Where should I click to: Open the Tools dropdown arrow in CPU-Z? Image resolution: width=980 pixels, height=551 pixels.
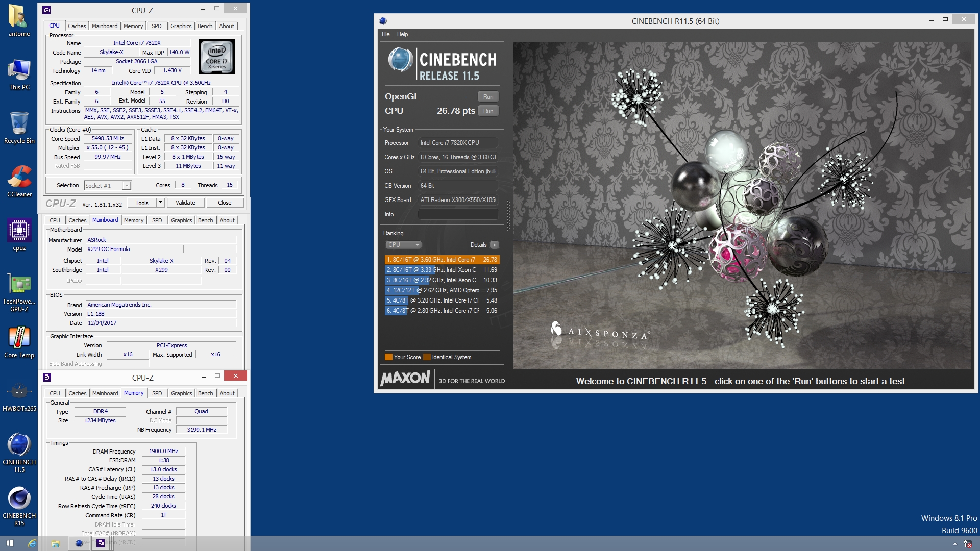click(160, 203)
